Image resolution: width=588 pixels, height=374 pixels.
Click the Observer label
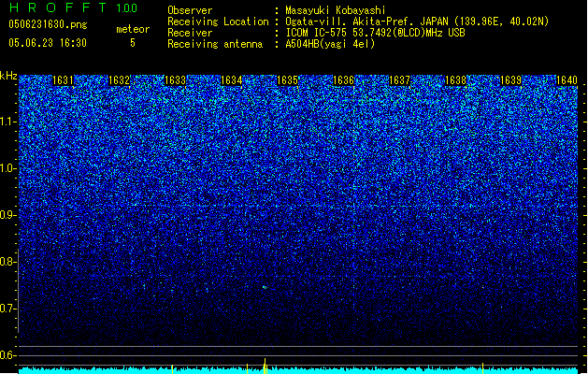[x=190, y=10]
